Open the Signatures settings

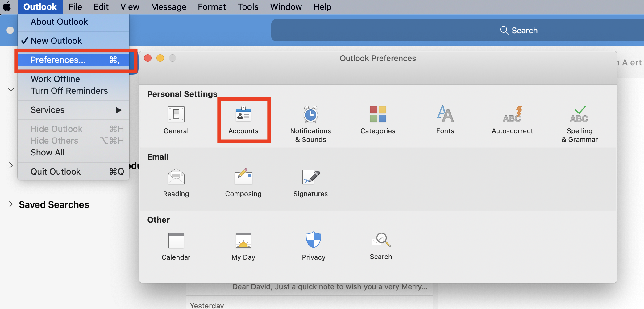tap(310, 182)
